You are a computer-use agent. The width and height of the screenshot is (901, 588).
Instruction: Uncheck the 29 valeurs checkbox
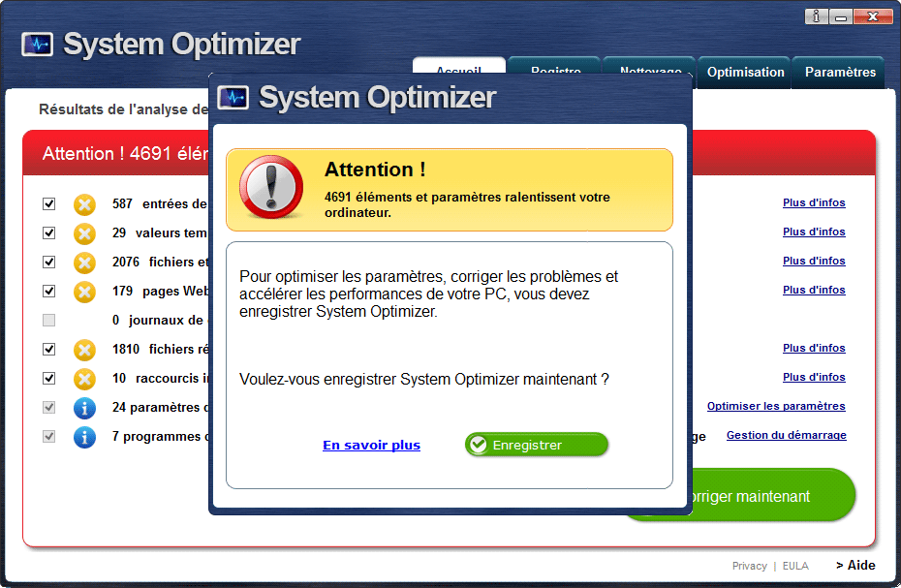tap(48, 232)
